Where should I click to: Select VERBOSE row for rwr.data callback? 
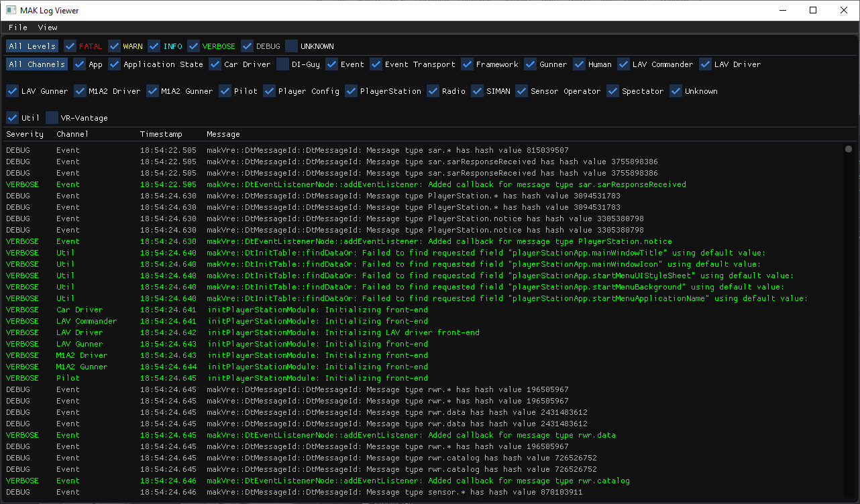click(x=423, y=435)
